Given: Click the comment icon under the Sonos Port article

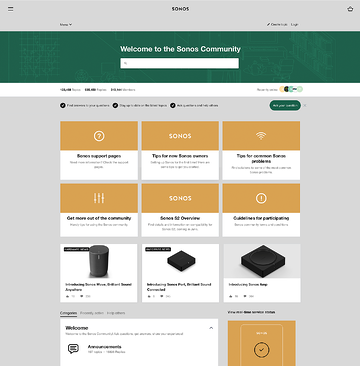Looking at the screenshot, I should [162, 296].
